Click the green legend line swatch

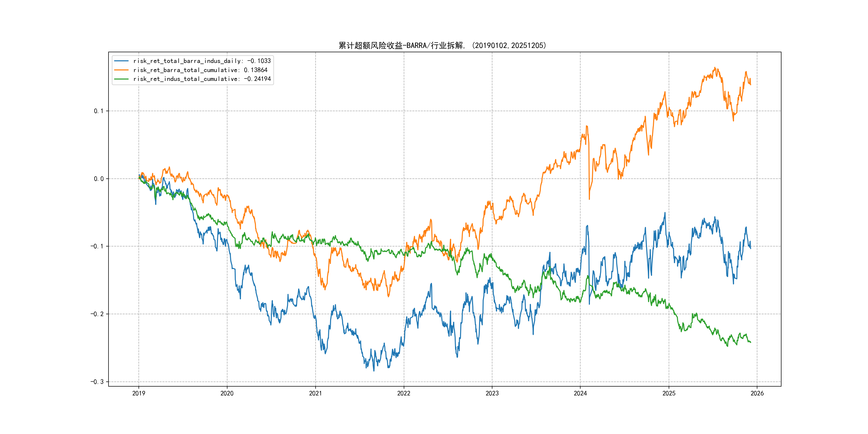121,79
